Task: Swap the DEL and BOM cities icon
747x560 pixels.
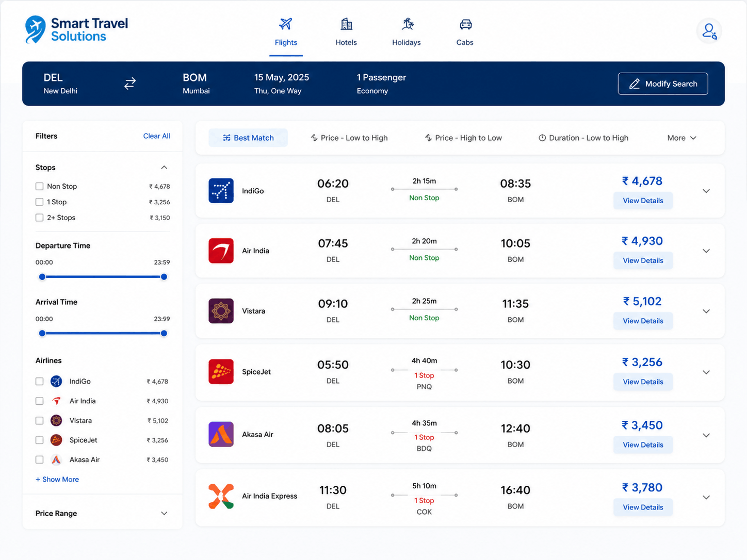Action: 130,83
